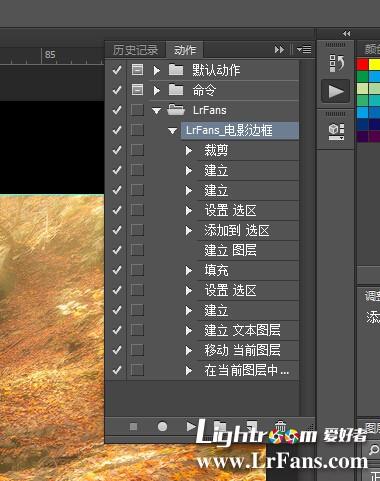
Task: Toggle dialog box icon for 默认动作 set
Action: click(x=137, y=70)
